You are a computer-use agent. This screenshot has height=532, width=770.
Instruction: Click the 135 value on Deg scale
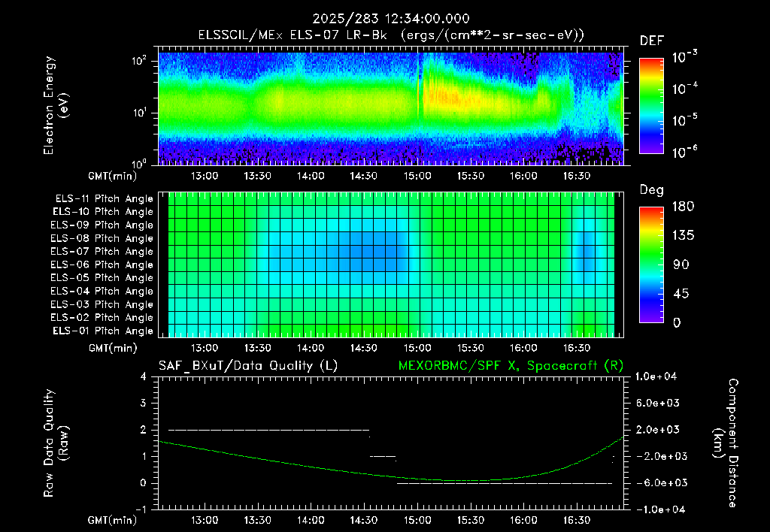(683, 235)
